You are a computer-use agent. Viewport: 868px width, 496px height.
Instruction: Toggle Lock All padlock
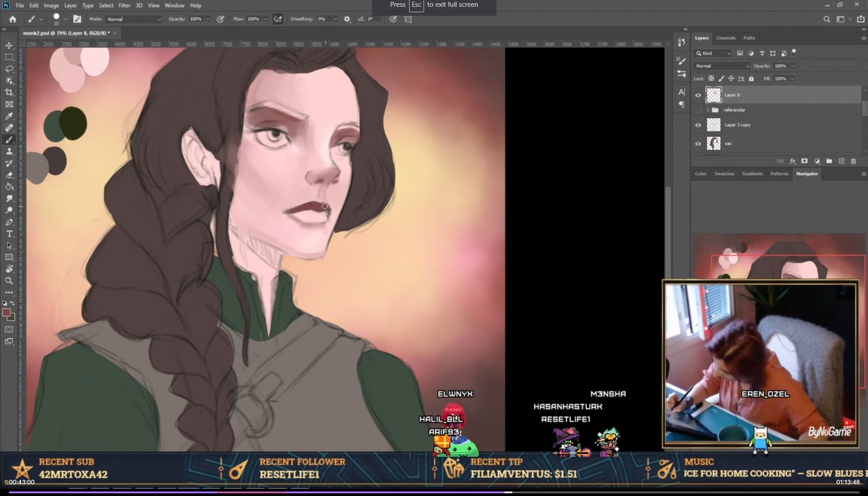click(x=751, y=78)
